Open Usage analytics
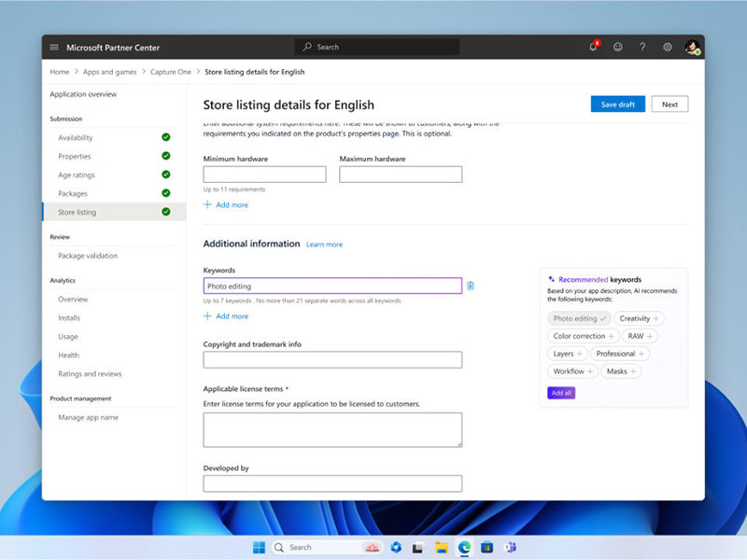Viewport: 747px width, 560px height. point(68,336)
